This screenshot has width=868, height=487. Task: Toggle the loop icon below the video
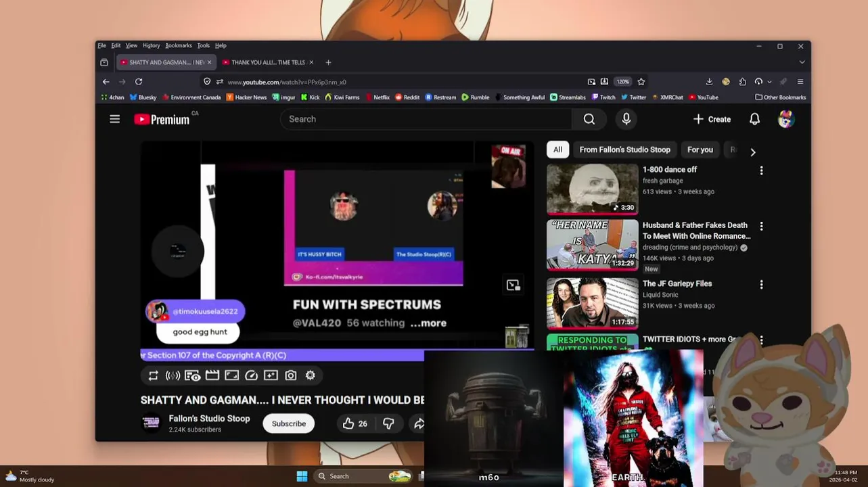click(x=154, y=375)
